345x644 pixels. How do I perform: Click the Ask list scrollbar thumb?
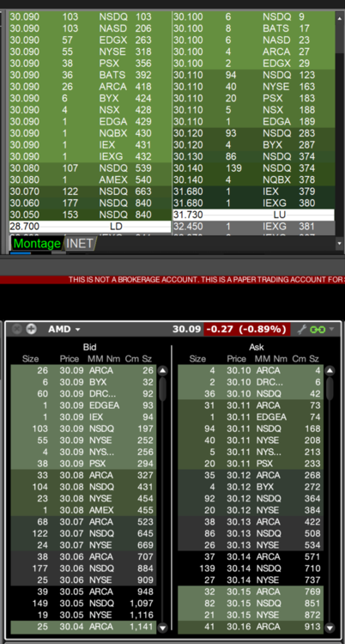tap(330, 388)
